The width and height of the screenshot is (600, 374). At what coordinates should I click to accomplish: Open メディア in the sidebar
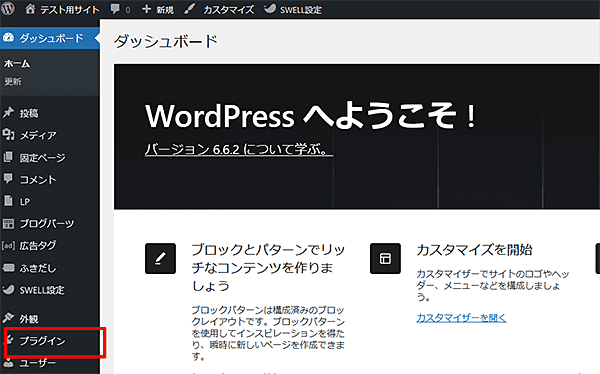[x=38, y=135]
